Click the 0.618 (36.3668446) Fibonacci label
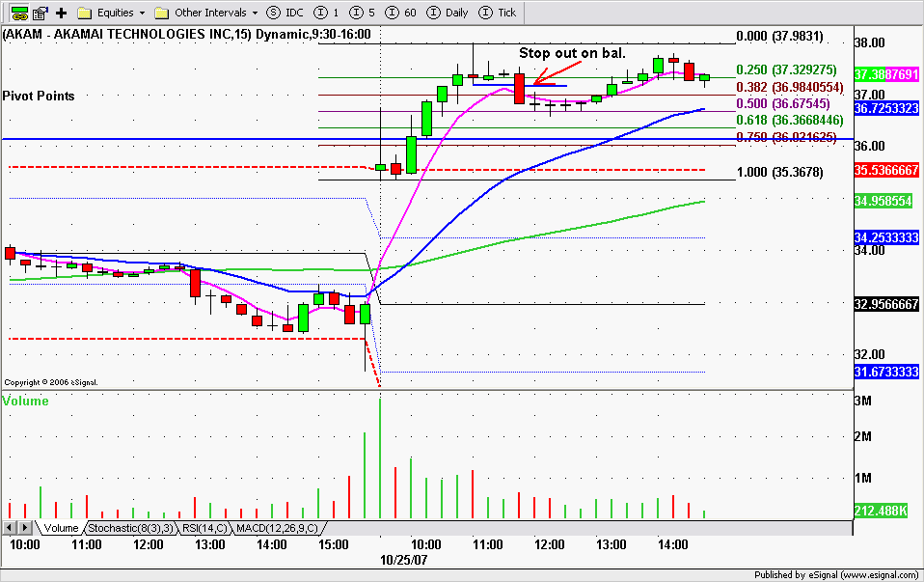This screenshot has width=924, height=582. [x=790, y=120]
